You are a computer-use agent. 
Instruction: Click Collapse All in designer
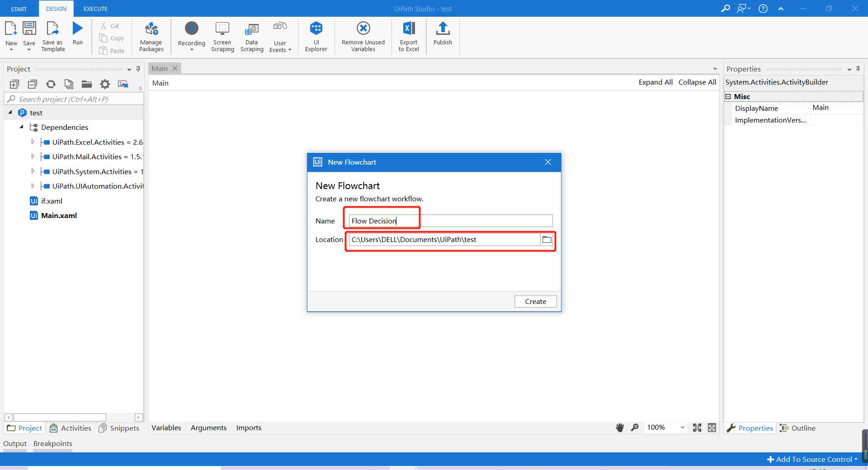(x=697, y=82)
